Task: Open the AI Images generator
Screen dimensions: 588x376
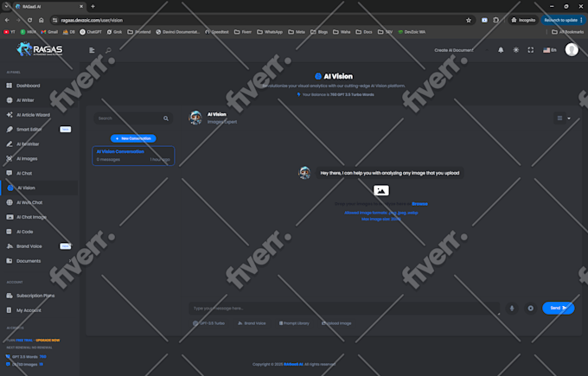Action: pyautogui.click(x=27, y=158)
